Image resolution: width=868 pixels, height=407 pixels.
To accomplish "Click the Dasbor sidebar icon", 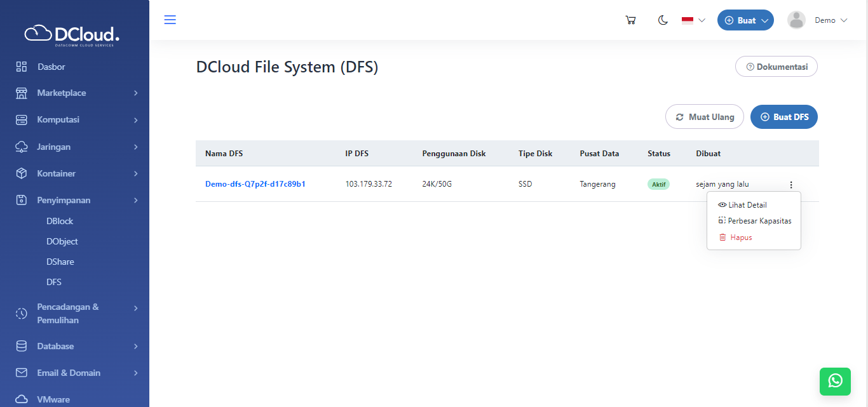I will tap(22, 67).
